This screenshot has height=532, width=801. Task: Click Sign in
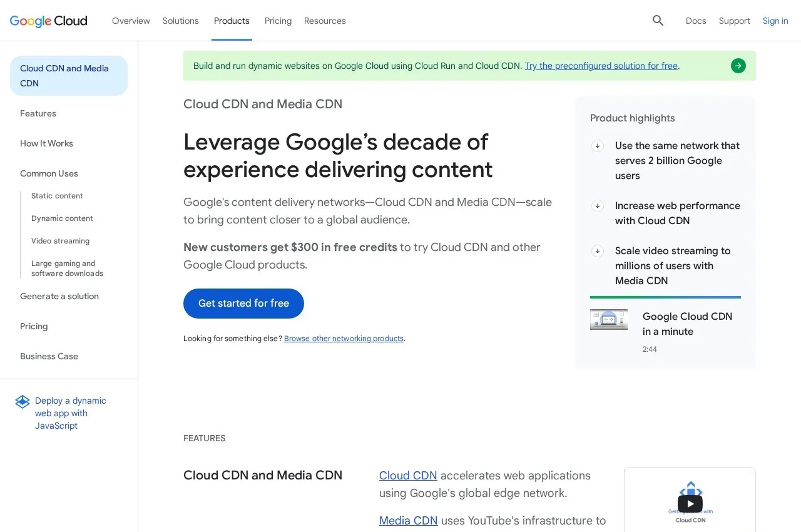coord(775,21)
